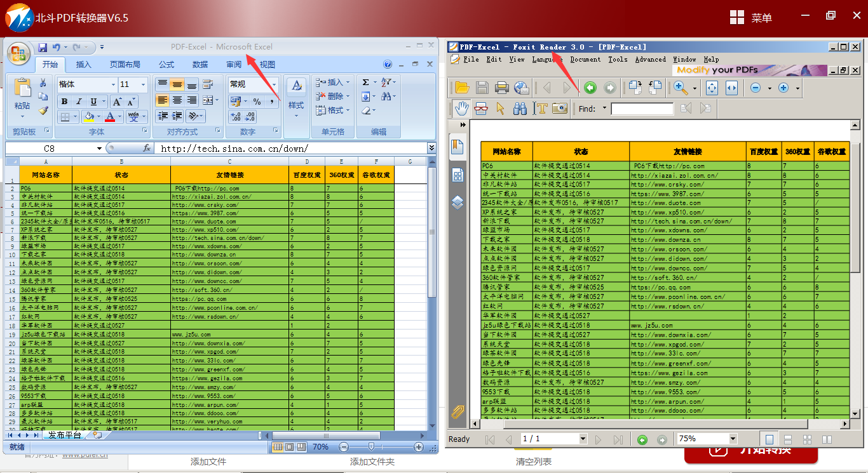Open Find & Select binoculars in Excel
Viewport: 868px width, 473px height.
click(x=386, y=97)
